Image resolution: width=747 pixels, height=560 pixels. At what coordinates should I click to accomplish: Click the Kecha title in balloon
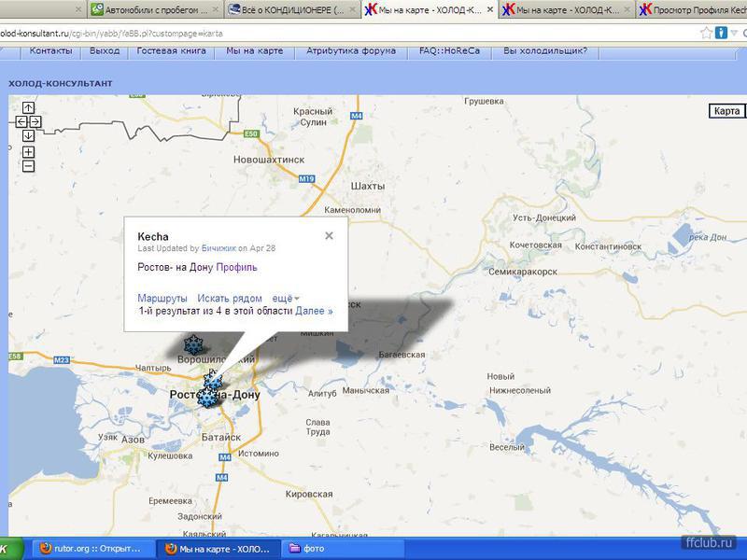pos(153,237)
